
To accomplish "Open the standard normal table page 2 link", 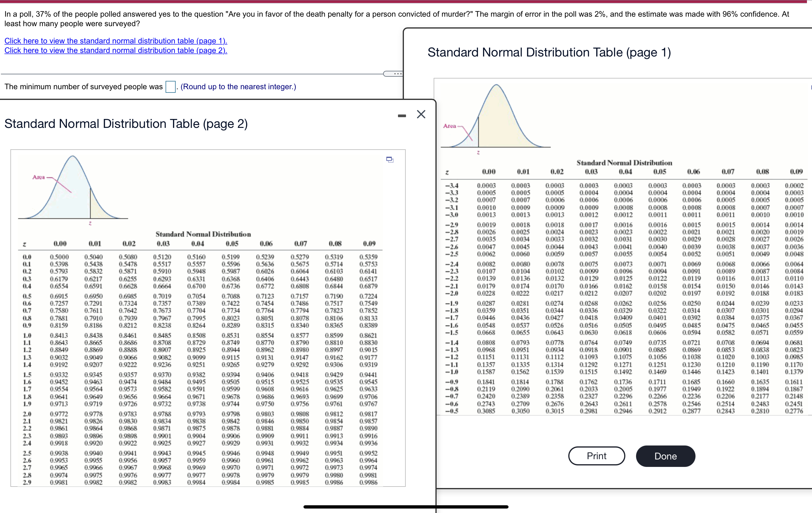I will pos(116,51).
